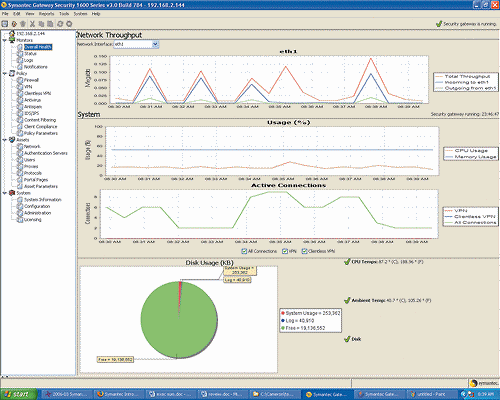Click the Memory Usage legend entry
The width and height of the screenshot is (500, 400).
[x=471, y=157]
